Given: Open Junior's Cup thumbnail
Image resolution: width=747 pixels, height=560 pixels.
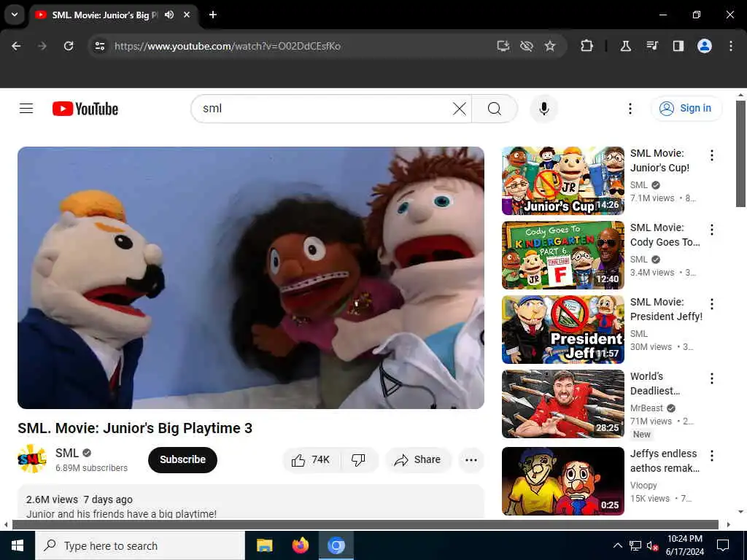Looking at the screenshot, I should click(562, 181).
